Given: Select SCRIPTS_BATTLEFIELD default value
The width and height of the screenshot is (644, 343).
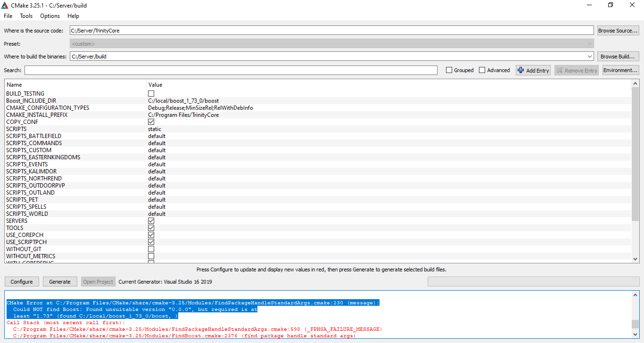Looking at the screenshot, I should 157,136.
